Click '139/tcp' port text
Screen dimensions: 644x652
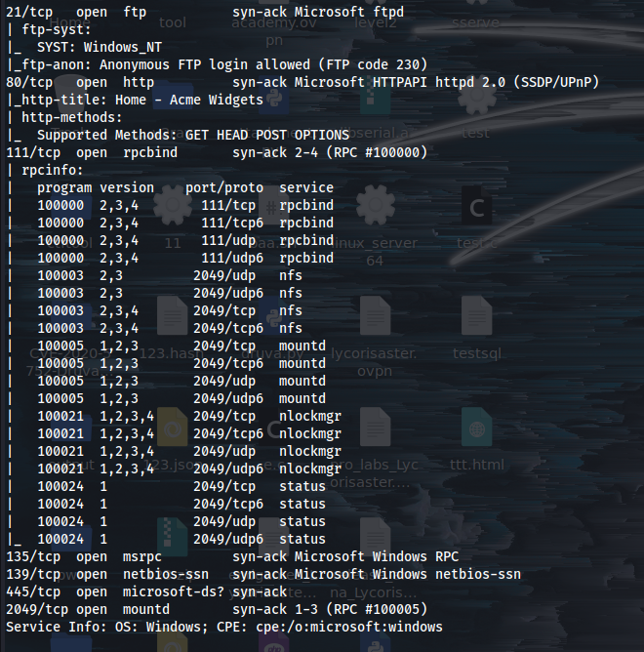tap(33, 574)
